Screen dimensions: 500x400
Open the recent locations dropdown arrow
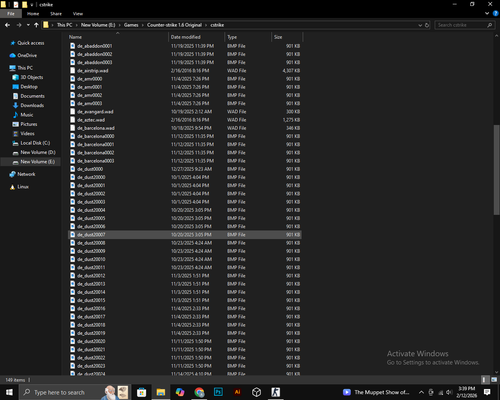[28, 25]
